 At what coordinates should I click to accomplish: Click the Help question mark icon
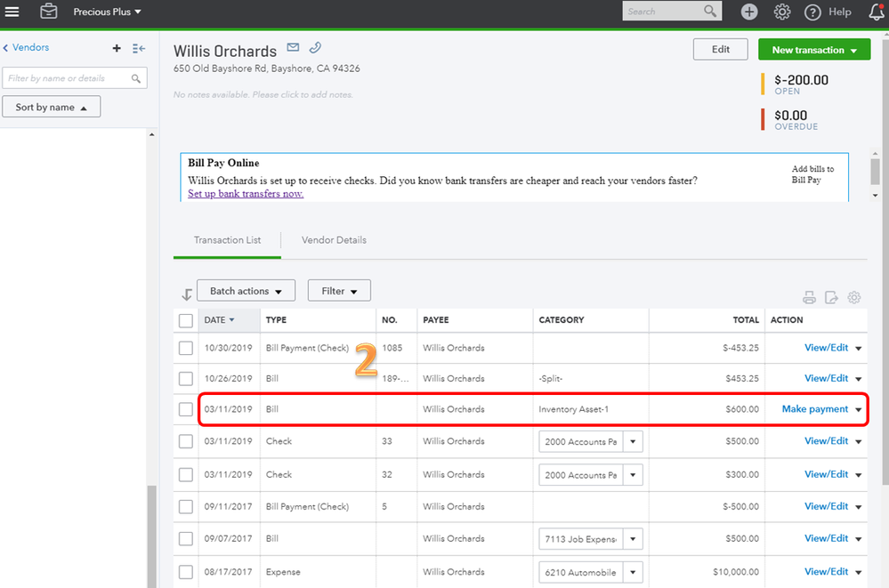tap(812, 12)
